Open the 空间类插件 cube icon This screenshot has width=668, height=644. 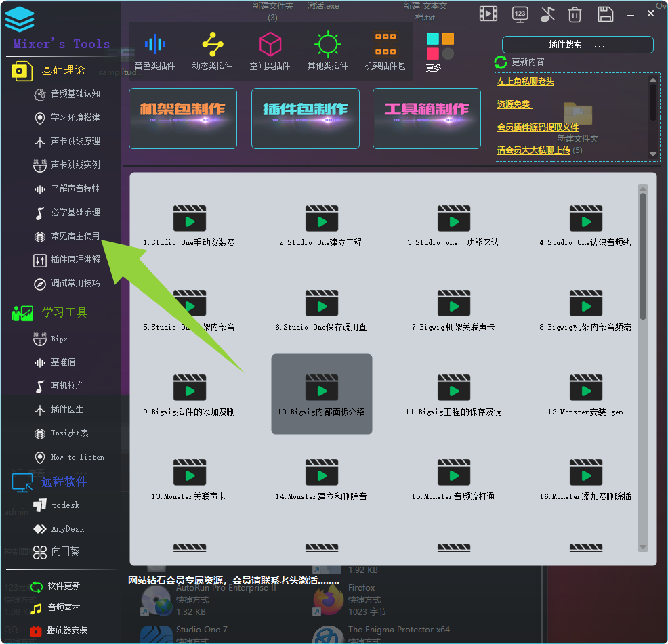(270, 44)
